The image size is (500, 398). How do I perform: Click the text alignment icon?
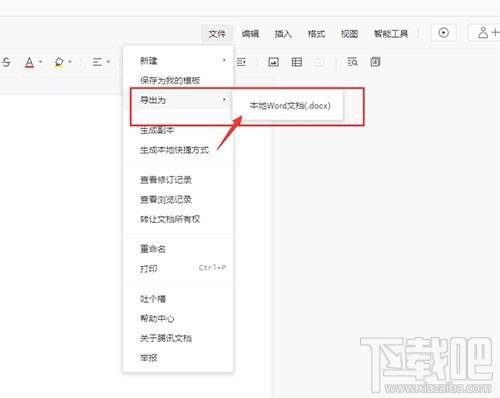coord(97,62)
